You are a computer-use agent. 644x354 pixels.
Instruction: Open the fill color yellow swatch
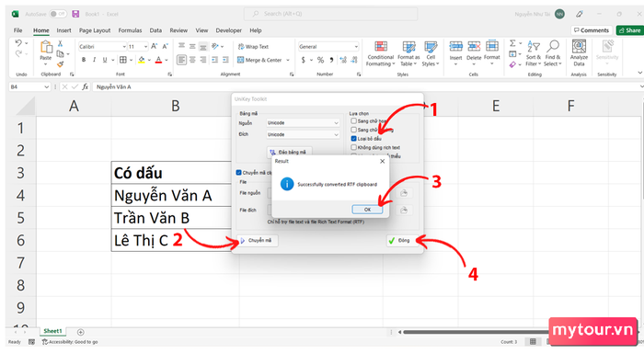(142, 60)
